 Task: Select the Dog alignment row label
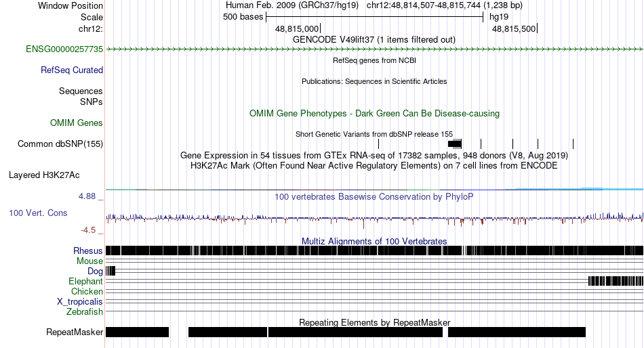pos(95,271)
